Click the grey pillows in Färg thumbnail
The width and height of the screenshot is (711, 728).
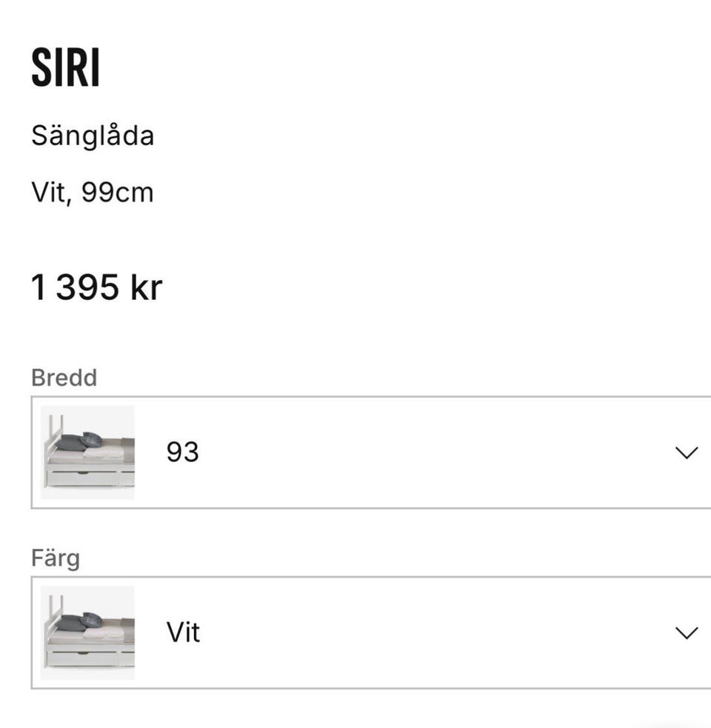pos(79,621)
